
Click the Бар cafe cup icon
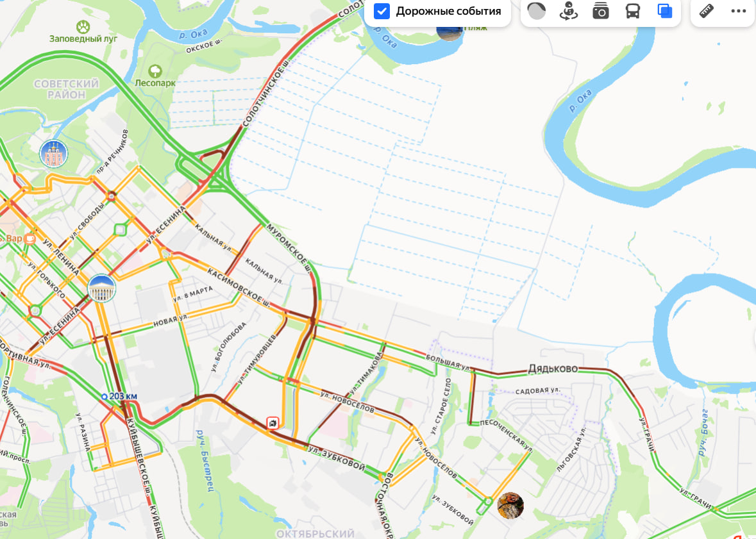point(30,238)
